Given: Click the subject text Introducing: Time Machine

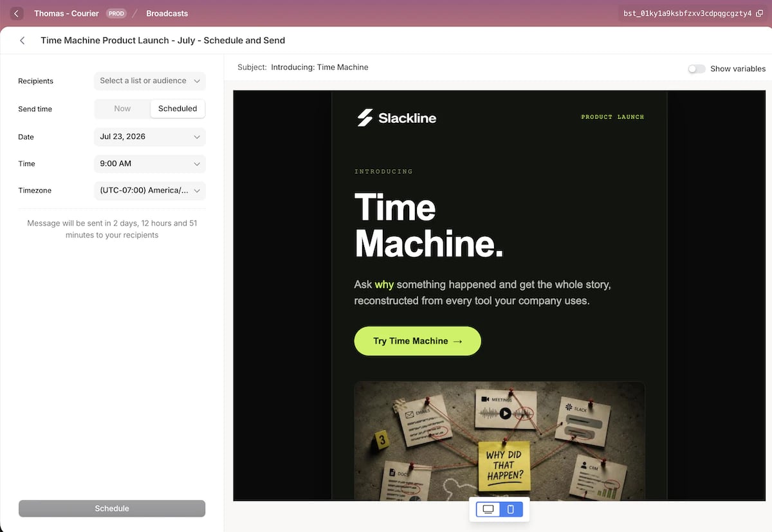Looking at the screenshot, I should [320, 67].
